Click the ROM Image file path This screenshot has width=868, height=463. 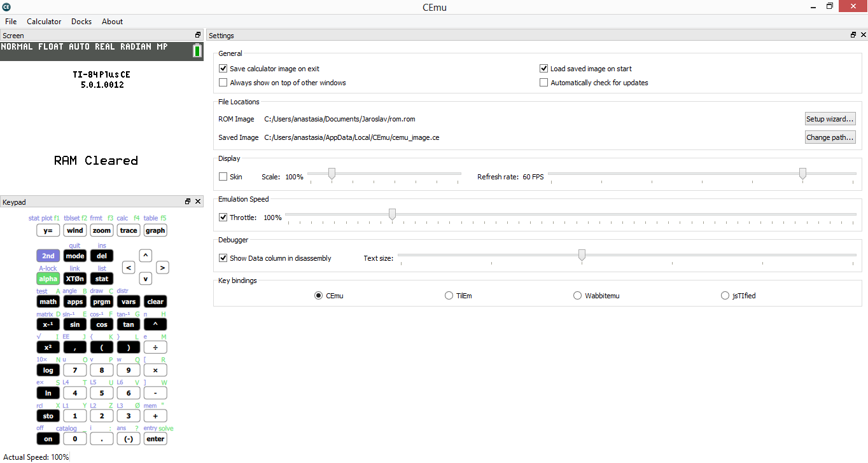[x=340, y=119]
